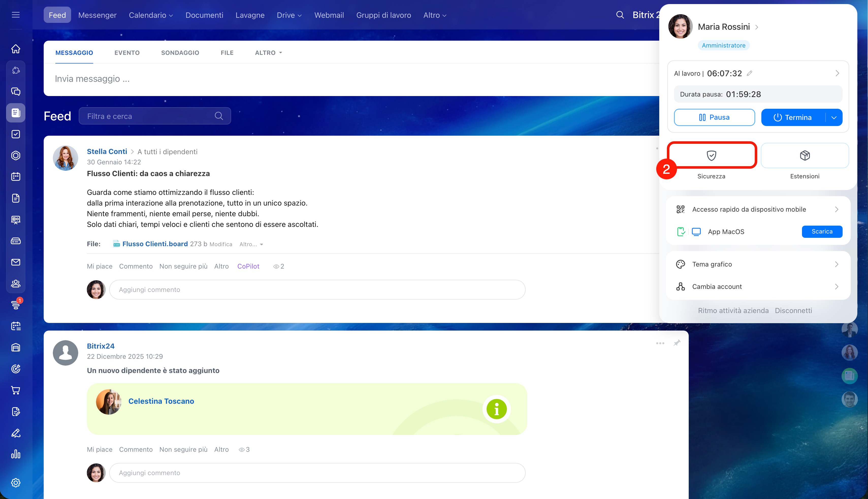Open Messenger in the top navigation
Screen dimensions: 868x499
coord(97,15)
